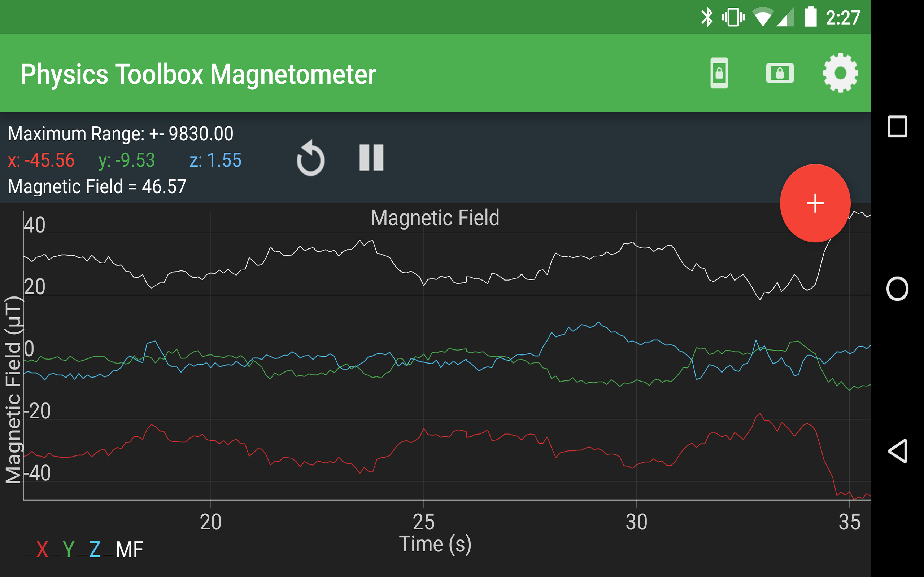Image resolution: width=924 pixels, height=577 pixels.
Task: Tap the Magnetic Field = 46.57 readout
Action: 97,186
